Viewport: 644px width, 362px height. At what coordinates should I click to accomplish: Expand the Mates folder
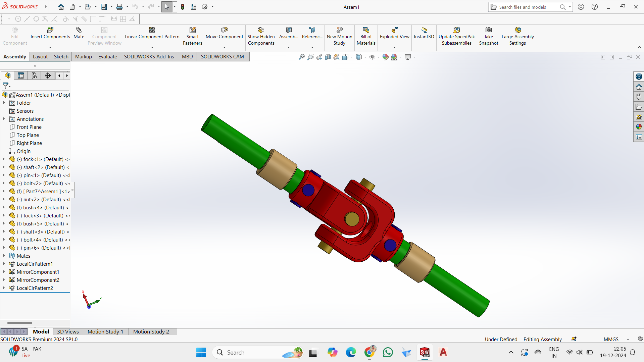pyautogui.click(x=4, y=256)
